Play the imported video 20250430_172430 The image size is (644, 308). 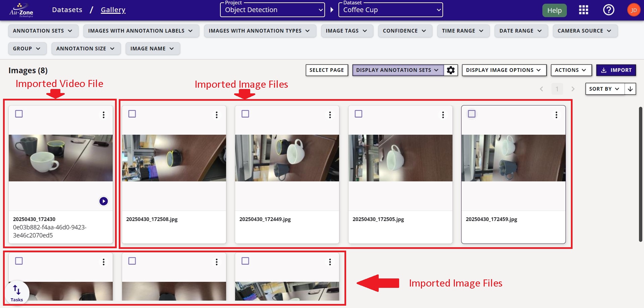(x=104, y=201)
